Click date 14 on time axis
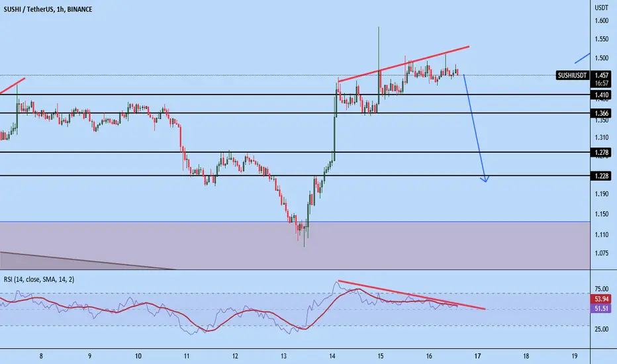This screenshot has width=617, height=364. tap(332, 356)
